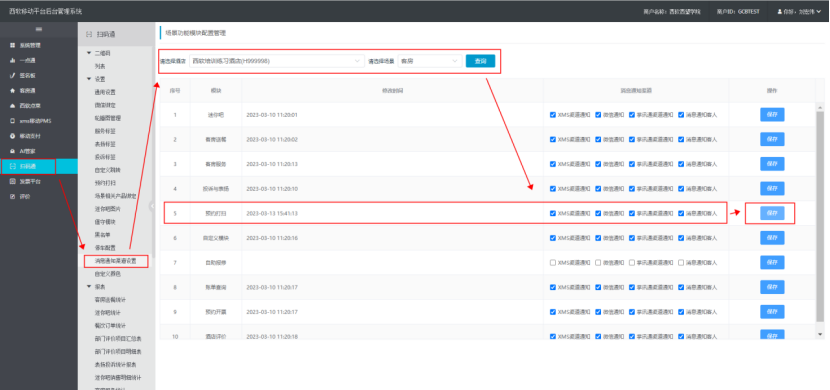Click the 评价 edit icon
The height and width of the screenshot is (390, 830).
(x=13, y=196)
